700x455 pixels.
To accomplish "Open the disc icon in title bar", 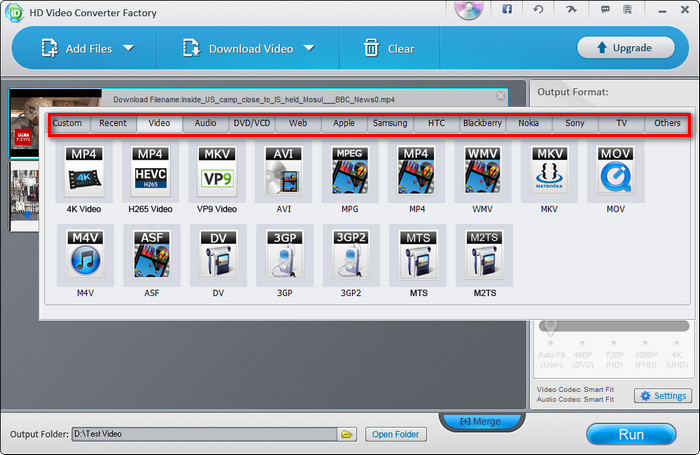I will click(469, 9).
